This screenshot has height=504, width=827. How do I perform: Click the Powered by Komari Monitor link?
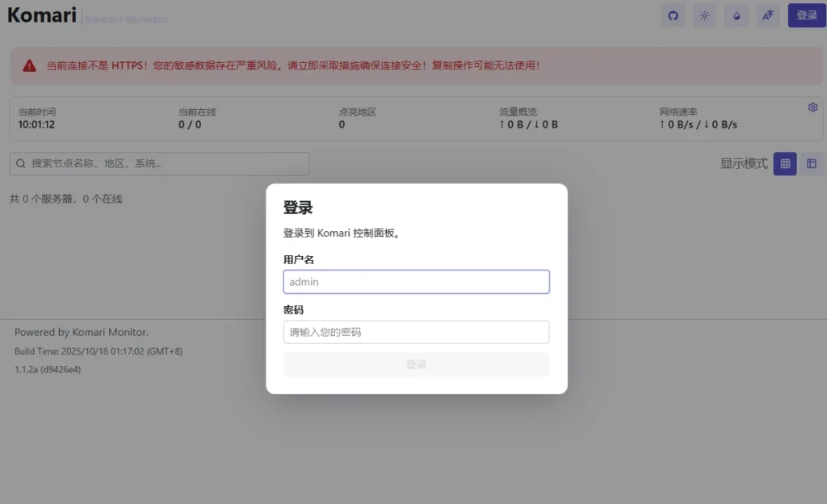82,332
